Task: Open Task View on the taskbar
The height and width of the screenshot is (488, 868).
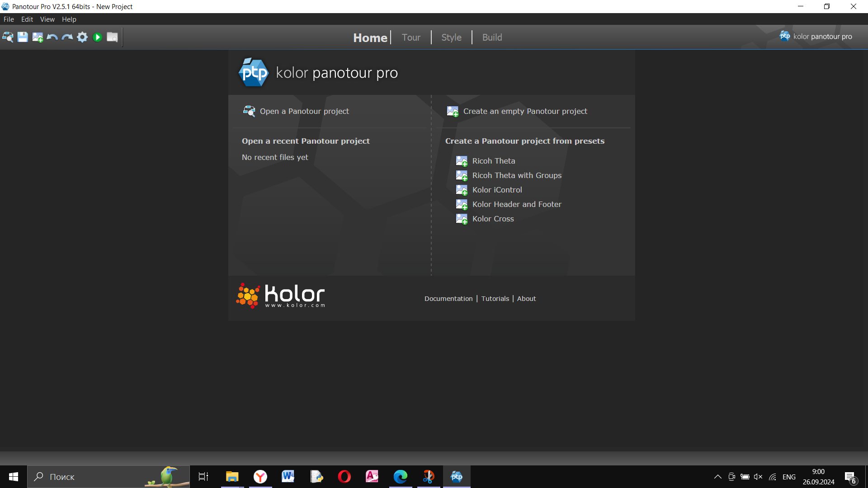Action: point(203,477)
